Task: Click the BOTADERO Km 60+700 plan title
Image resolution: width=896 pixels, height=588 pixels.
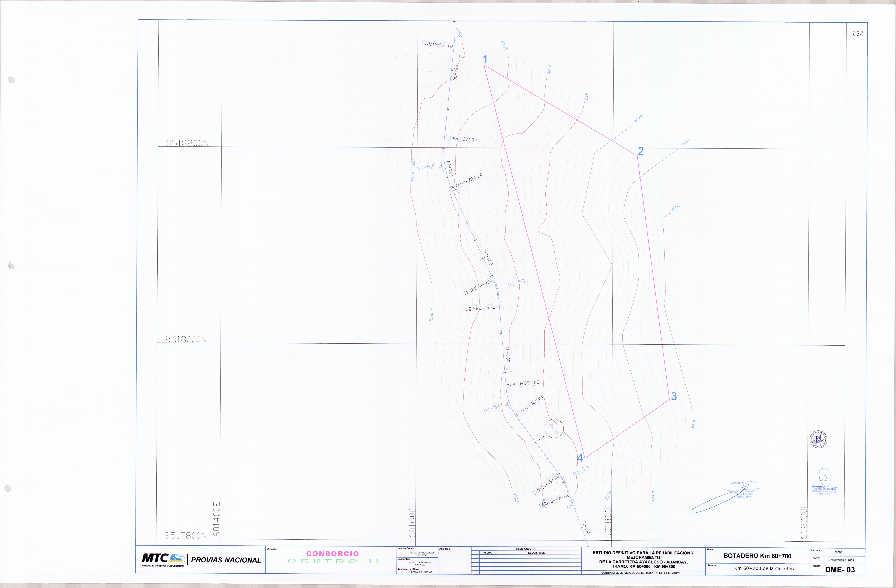Action: tap(757, 556)
